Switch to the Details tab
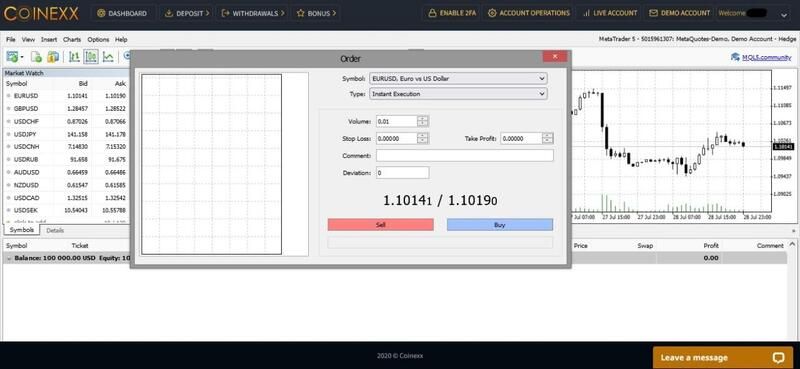Screen dimensions: 800x369 (x=55, y=231)
